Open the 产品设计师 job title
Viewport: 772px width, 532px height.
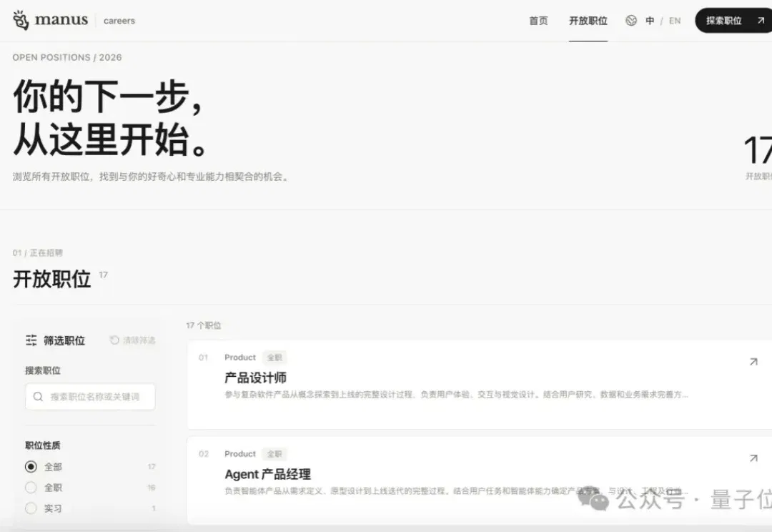coord(255,378)
